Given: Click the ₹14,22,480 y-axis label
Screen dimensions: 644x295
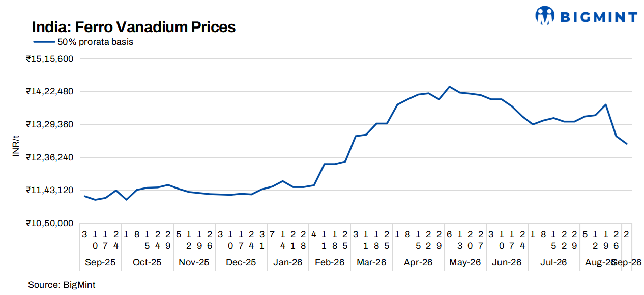Looking at the screenshot, I should tap(50, 92).
